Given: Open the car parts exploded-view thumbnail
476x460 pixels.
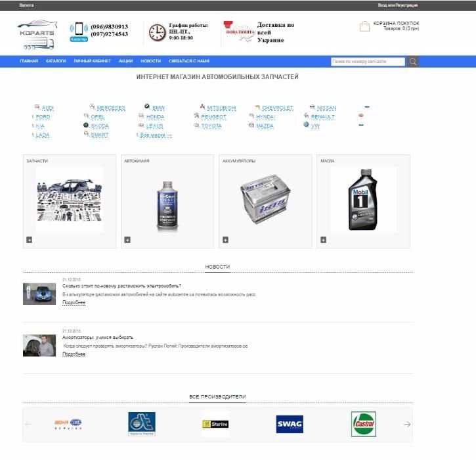Looking at the screenshot, I should click(x=70, y=200).
